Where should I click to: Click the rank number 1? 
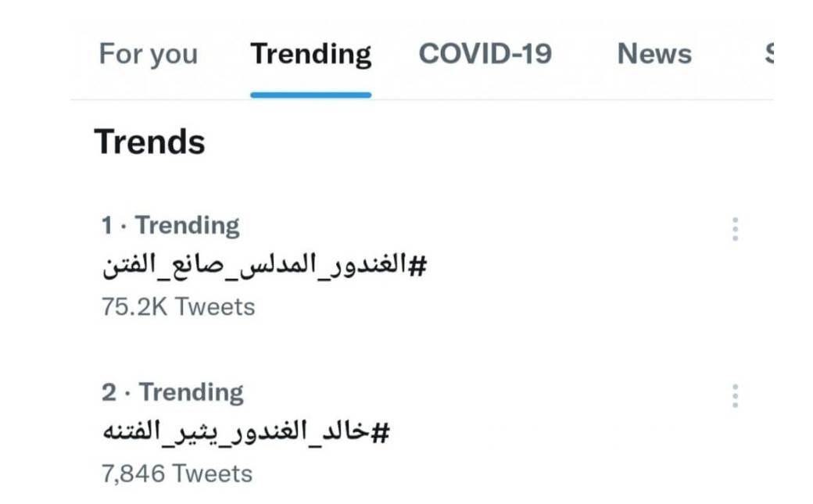(x=107, y=226)
